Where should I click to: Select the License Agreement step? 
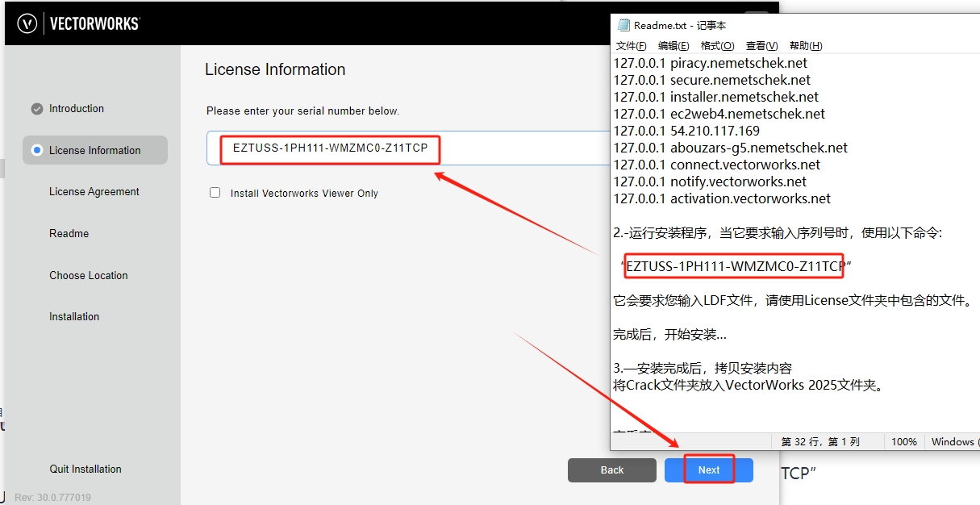[94, 192]
